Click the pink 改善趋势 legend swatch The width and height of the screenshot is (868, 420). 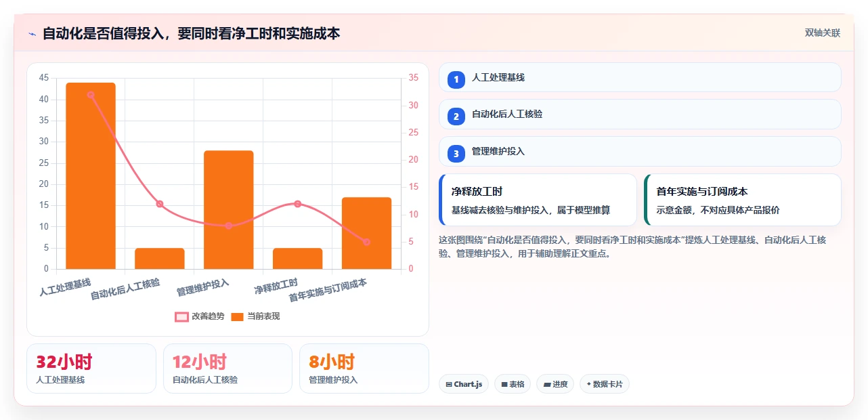click(x=181, y=316)
